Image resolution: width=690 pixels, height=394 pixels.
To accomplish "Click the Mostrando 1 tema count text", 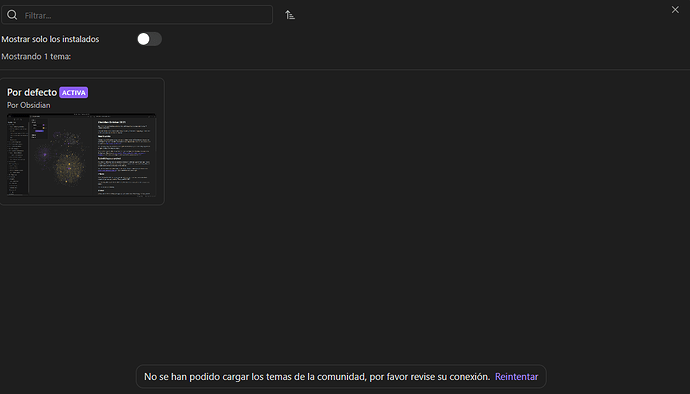I will pyautogui.click(x=36, y=56).
